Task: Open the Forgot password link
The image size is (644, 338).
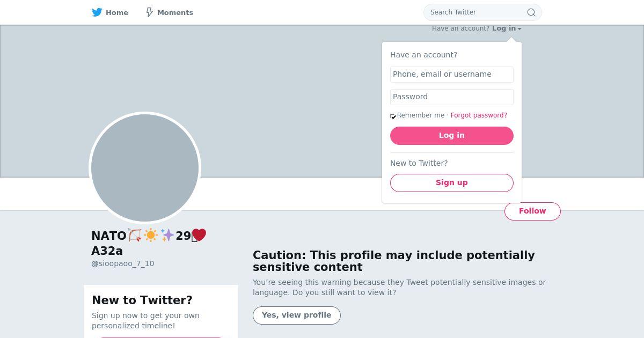Action: 479,115
